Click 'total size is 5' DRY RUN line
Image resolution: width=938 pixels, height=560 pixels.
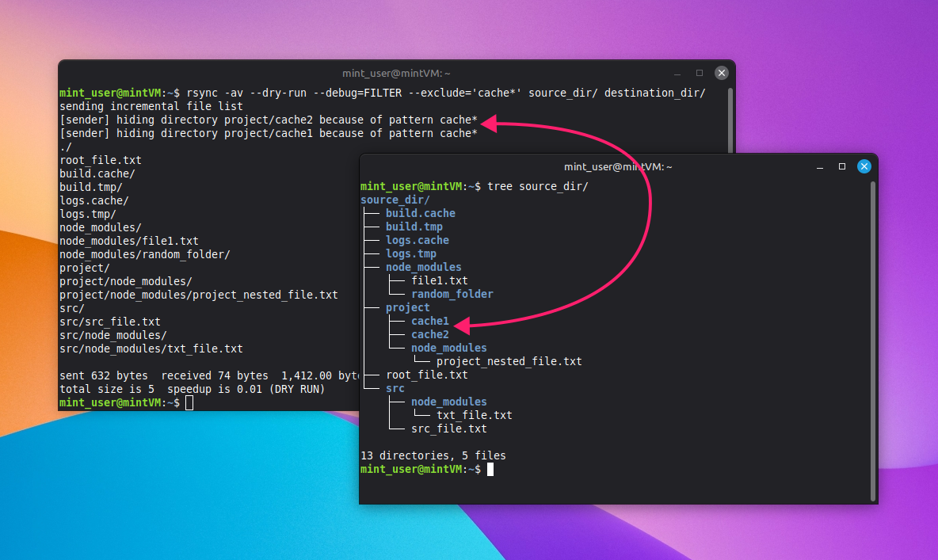click(x=192, y=389)
